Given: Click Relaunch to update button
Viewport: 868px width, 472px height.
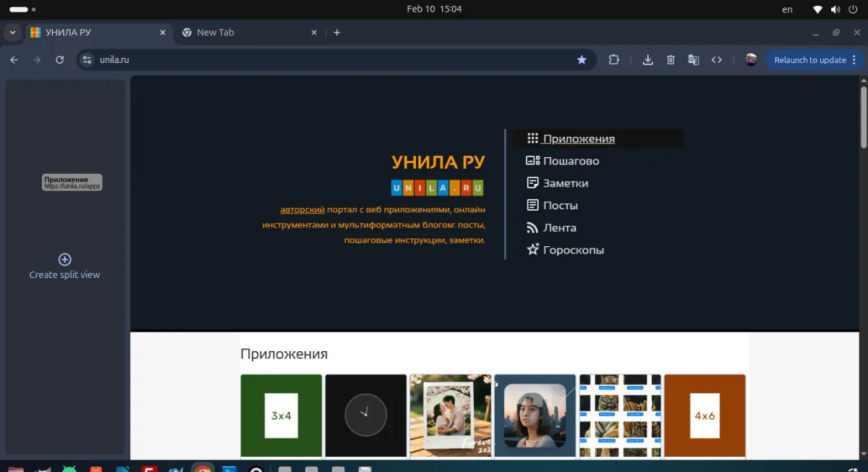Looking at the screenshot, I should [x=809, y=60].
